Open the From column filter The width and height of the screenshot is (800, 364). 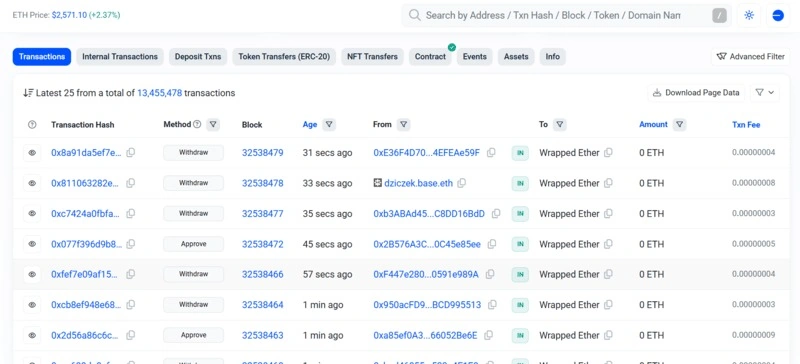tap(404, 125)
